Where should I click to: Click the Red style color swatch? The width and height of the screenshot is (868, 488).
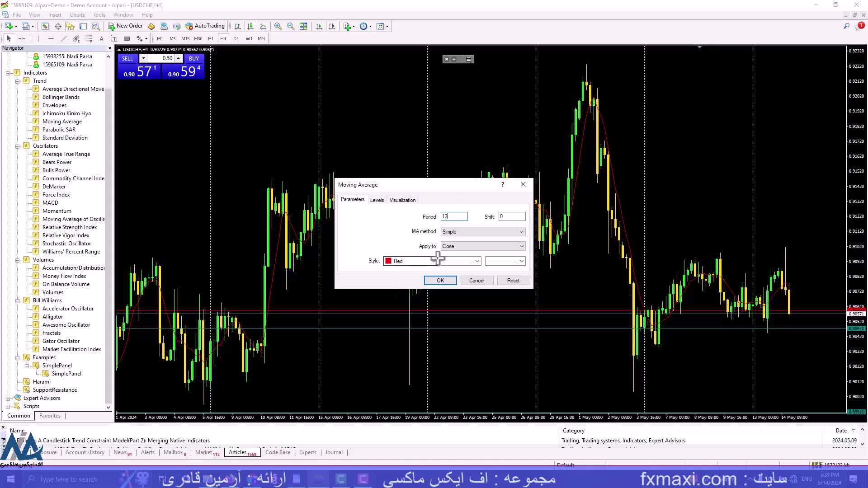pos(388,261)
